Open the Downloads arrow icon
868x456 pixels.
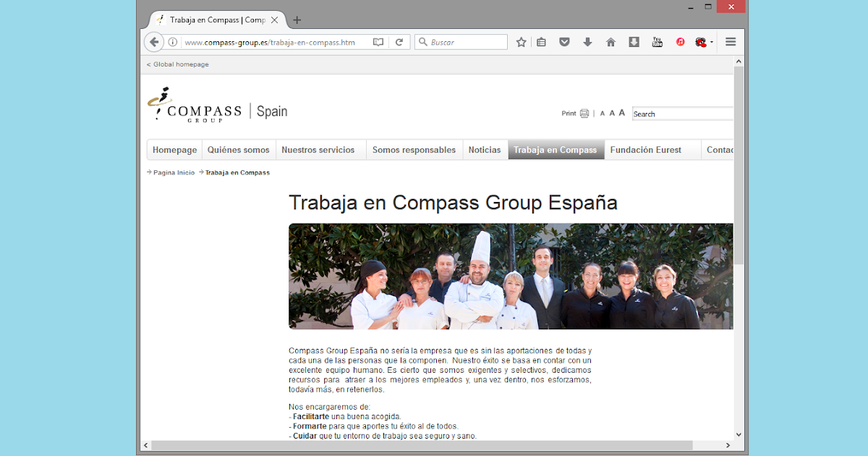coord(587,42)
